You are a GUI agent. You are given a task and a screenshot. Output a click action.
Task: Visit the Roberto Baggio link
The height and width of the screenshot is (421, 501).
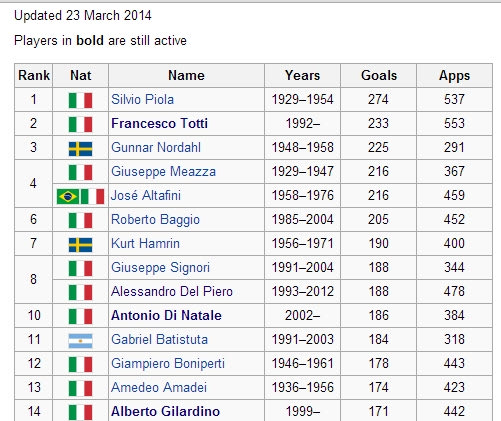(x=155, y=220)
